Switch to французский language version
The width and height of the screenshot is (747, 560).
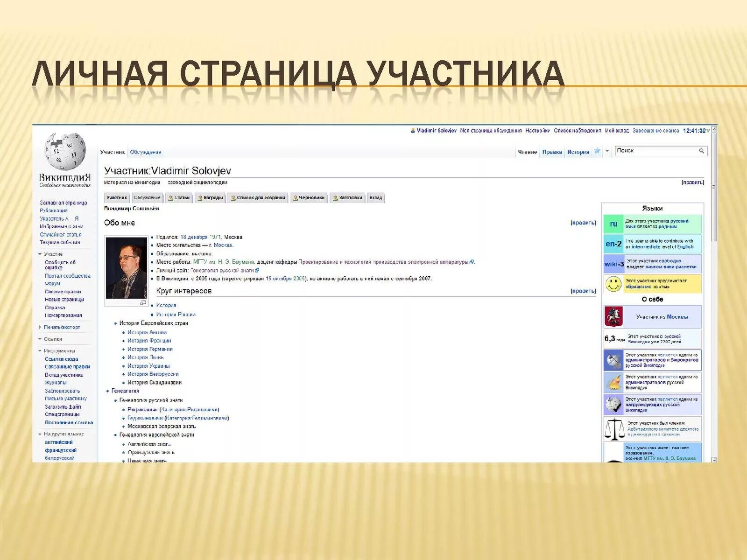[61, 450]
